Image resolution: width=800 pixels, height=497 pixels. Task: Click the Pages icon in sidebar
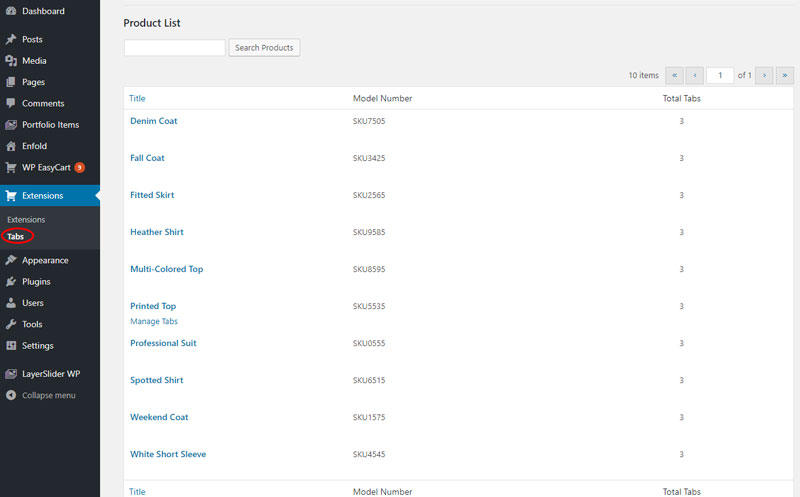coord(11,82)
